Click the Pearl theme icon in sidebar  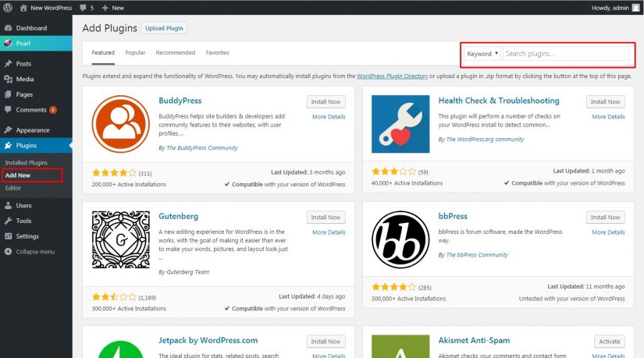pos(8,43)
